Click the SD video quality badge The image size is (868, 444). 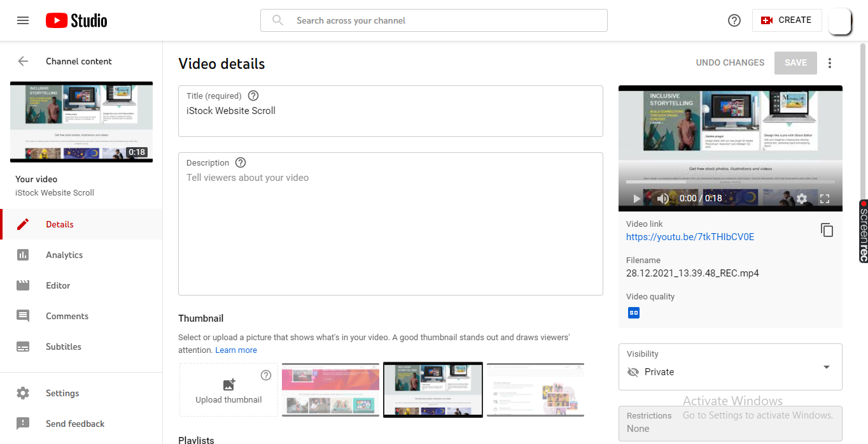[x=633, y=313]
